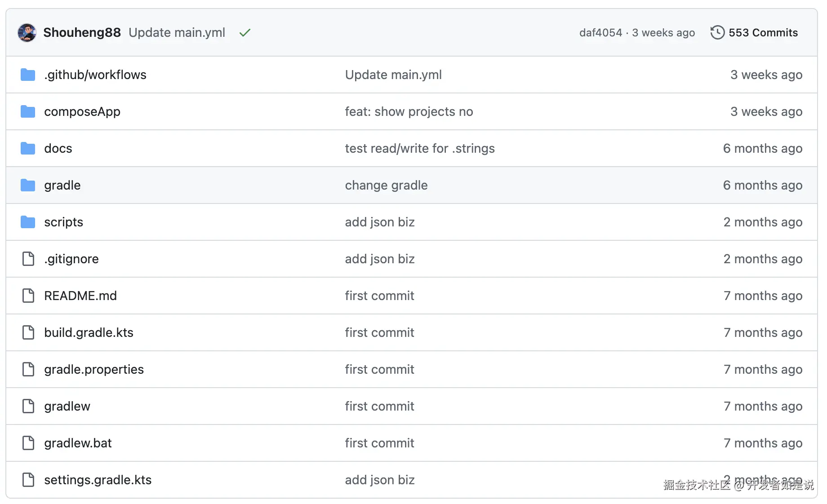Click the daf4054 commit hash
The image size is (827, 504).
601,32
